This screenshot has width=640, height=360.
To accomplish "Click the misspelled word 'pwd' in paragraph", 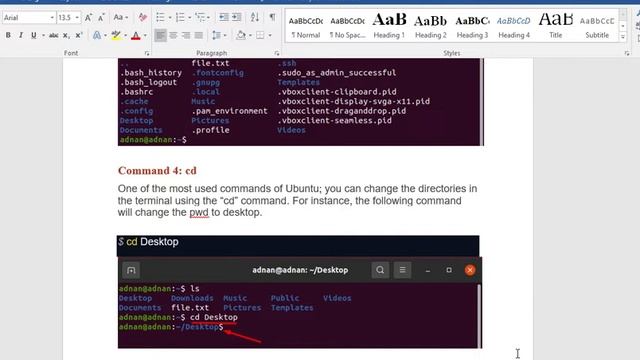I will click(199, 213).
